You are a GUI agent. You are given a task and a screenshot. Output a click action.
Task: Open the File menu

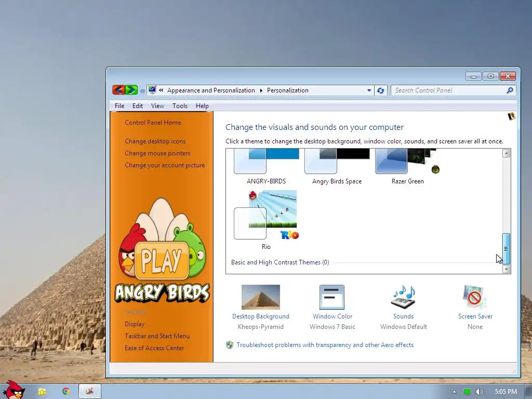click(119, 106)
